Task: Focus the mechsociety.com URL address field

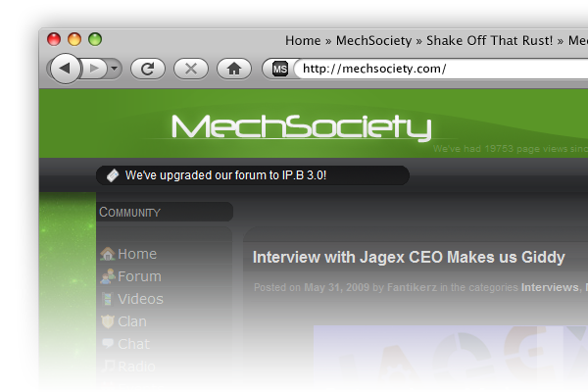Action: coord(443,69)
